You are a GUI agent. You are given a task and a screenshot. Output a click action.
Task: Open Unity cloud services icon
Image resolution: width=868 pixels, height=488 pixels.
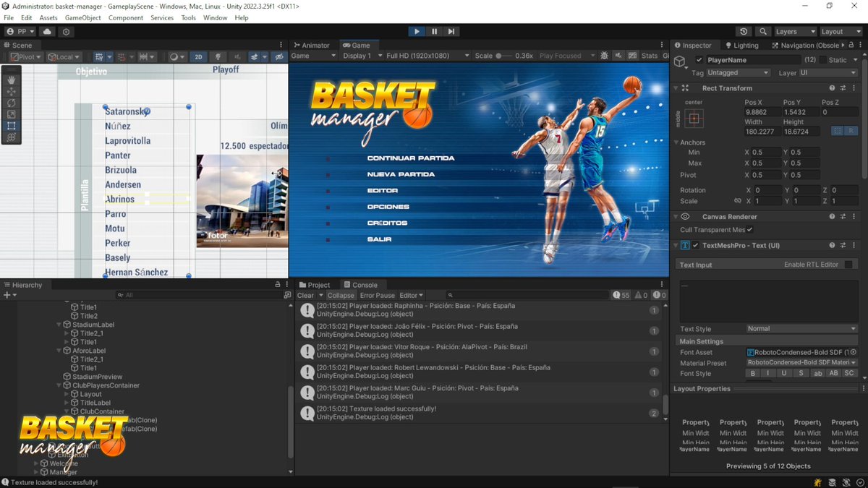[48, 32]
